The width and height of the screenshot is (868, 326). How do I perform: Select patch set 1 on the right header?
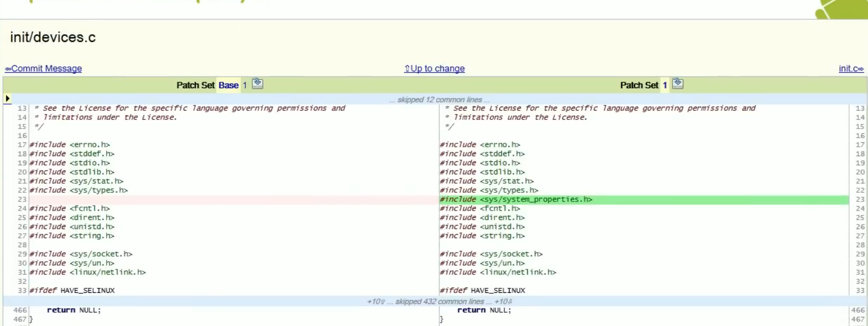[x=665, y=85]
